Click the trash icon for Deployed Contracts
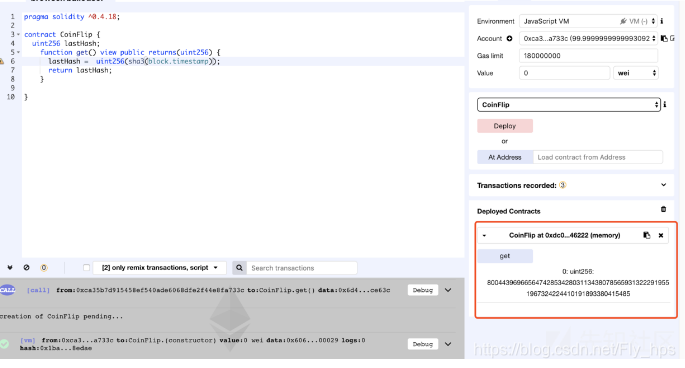 pos(663,209)
